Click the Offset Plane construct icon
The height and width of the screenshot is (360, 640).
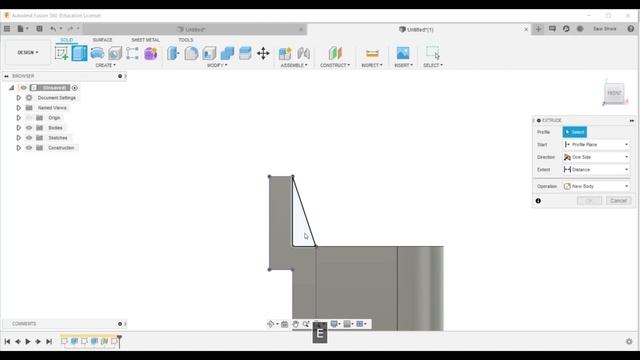coord(335,53)
